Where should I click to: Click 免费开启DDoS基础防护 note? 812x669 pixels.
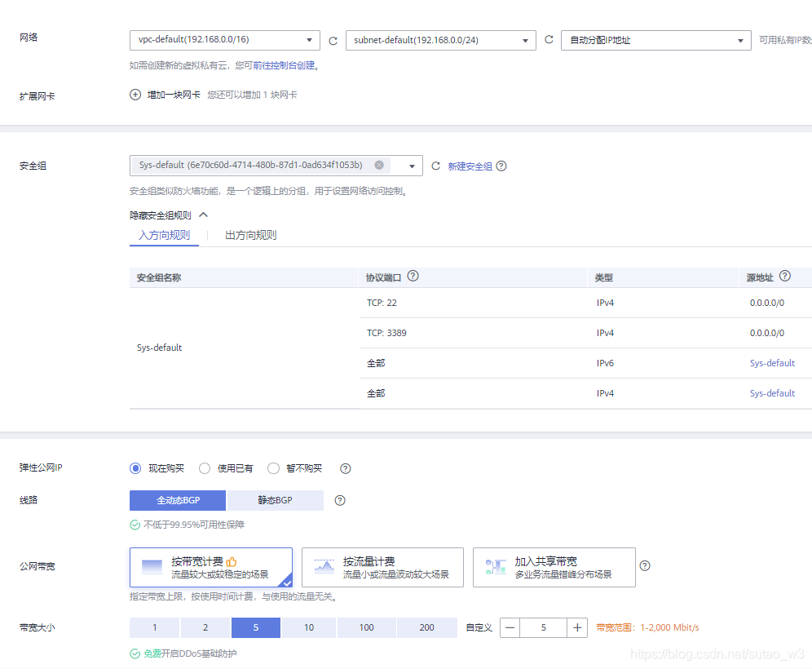(x=190, y=654)
